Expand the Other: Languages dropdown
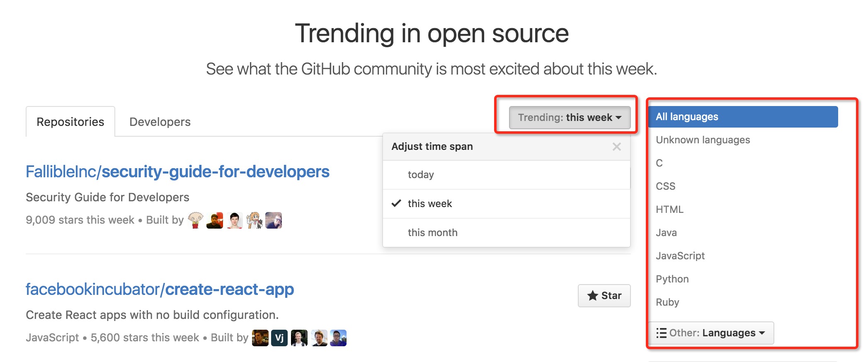Viewport: 868px width, 362px height. (711, 333)
